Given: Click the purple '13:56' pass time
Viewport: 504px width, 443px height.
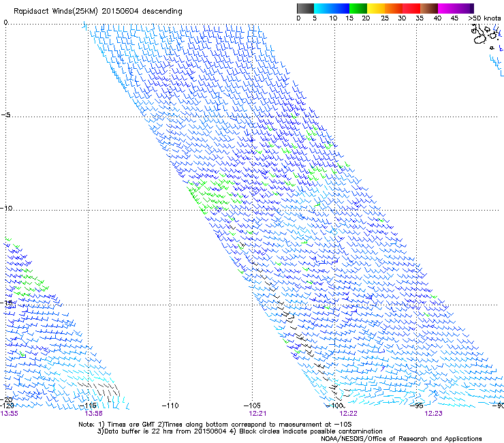Looking at the screenshot, I should pyautogui.click(x=94, y=414).
